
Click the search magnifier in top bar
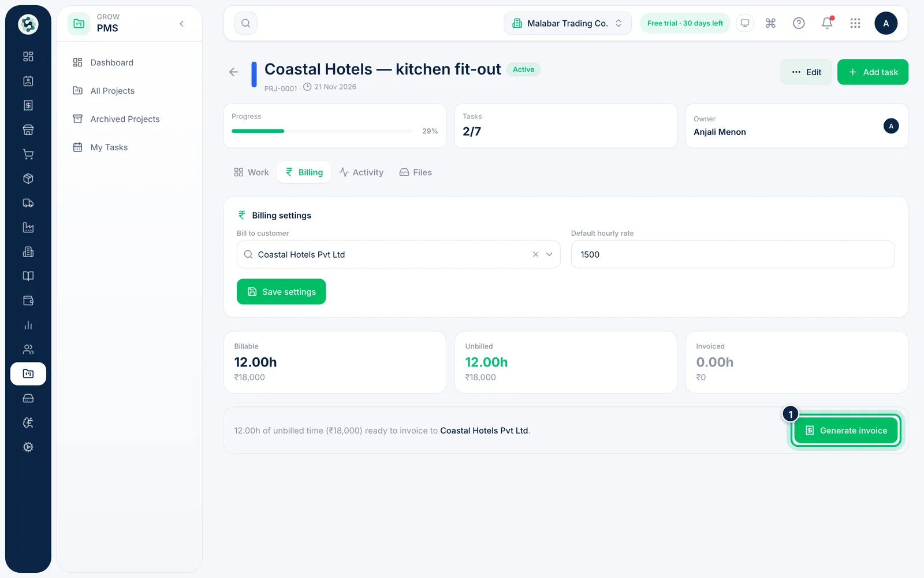tap(245, 23)
